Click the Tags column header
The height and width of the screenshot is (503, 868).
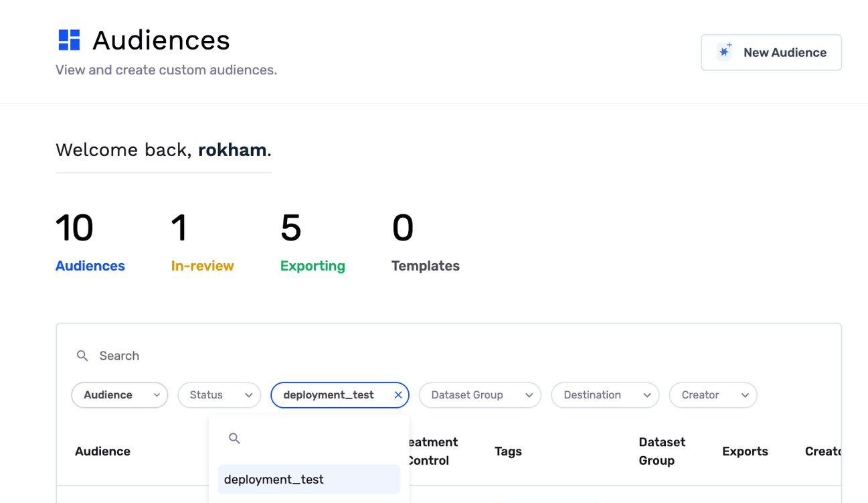(x=508, y=451)
